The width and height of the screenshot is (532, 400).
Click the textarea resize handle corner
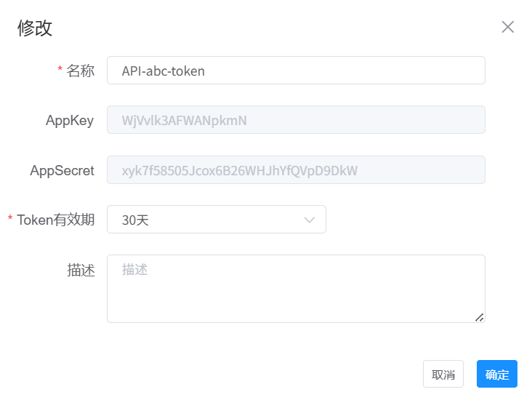[x=480, y=317]
